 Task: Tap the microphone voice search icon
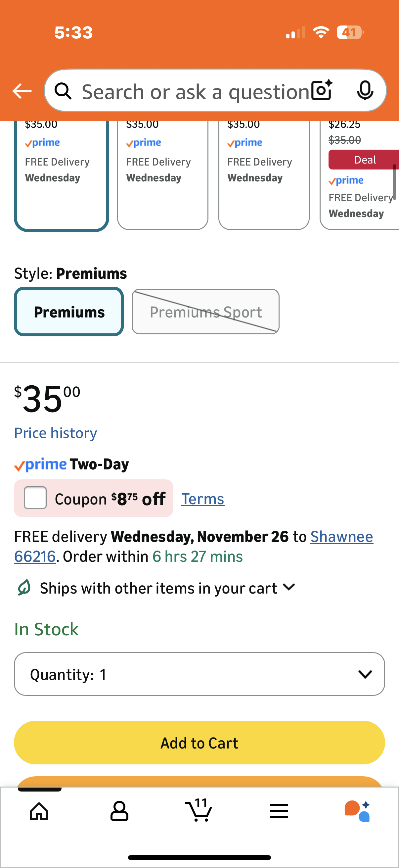tap(365, 91)
